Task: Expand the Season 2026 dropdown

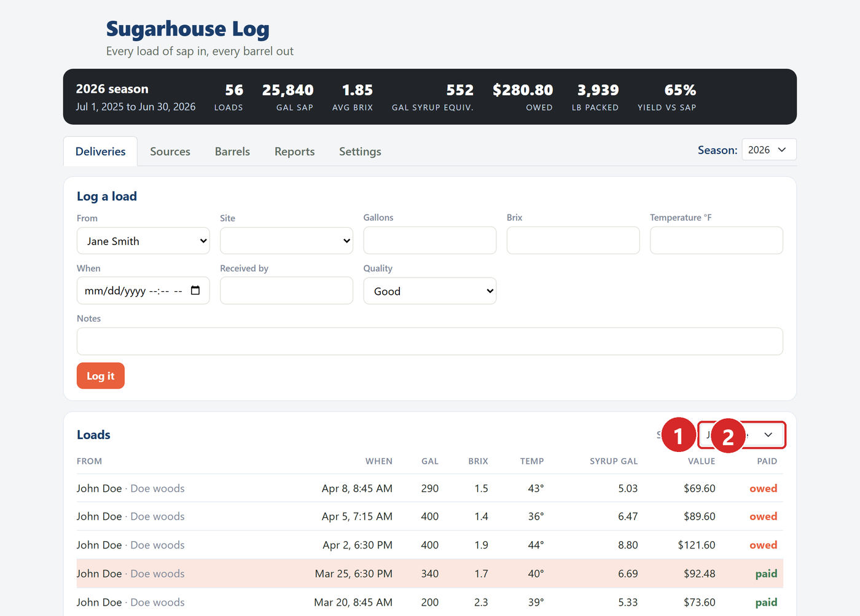Action: click(x=769, y=150)
